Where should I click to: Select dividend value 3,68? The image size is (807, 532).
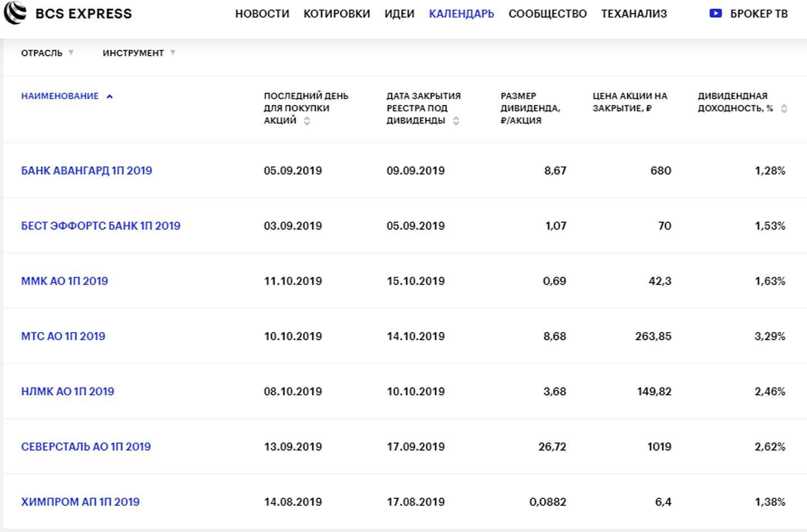point(555,391)
